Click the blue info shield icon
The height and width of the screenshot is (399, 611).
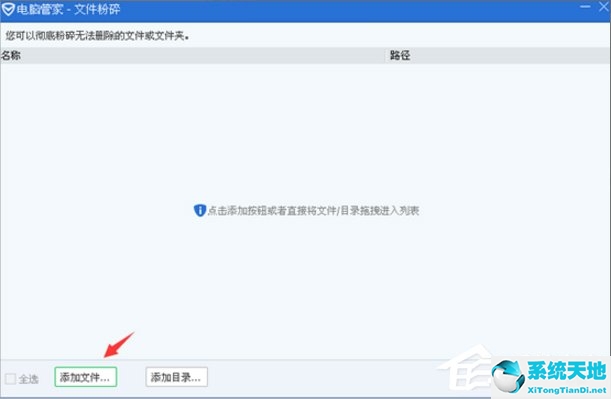coord(200,210)
